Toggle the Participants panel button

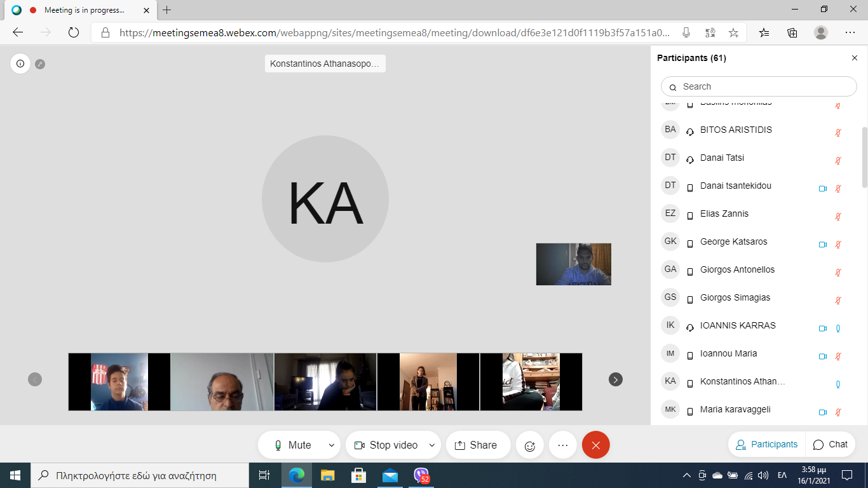[x=766, y=444]
